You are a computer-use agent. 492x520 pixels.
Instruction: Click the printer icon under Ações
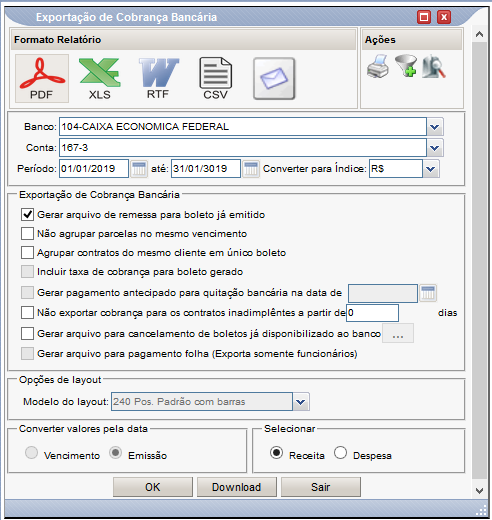click(378, 66)
